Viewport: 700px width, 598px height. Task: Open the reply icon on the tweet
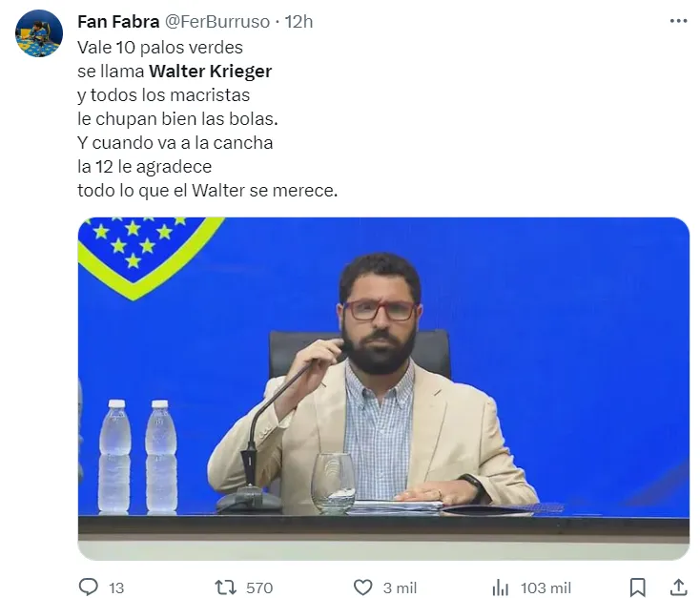pyautogui.click(x=89, y=587)
